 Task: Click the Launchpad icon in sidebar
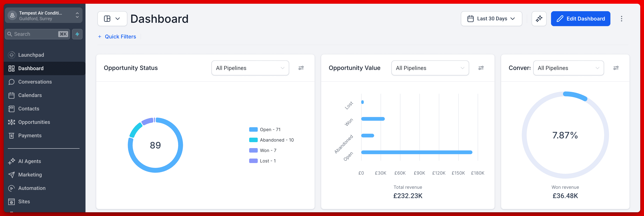12,55
